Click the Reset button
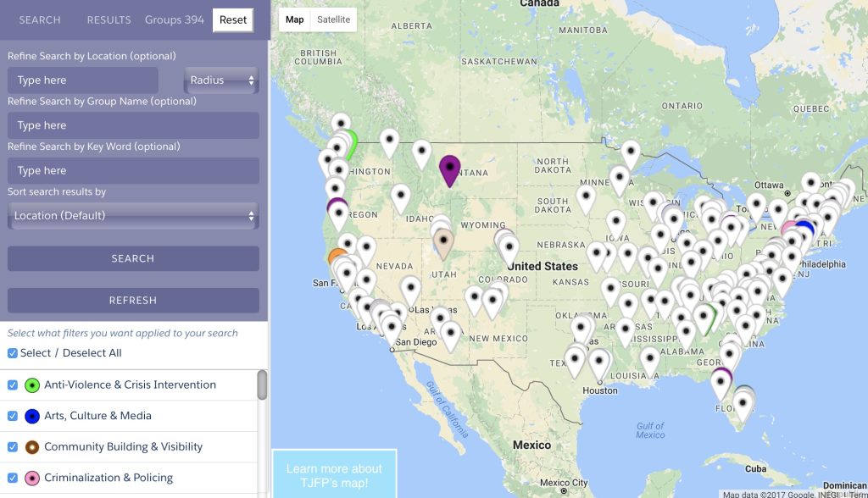The height and width of the screenshot is (498, 868). click(x=233, y=20)
